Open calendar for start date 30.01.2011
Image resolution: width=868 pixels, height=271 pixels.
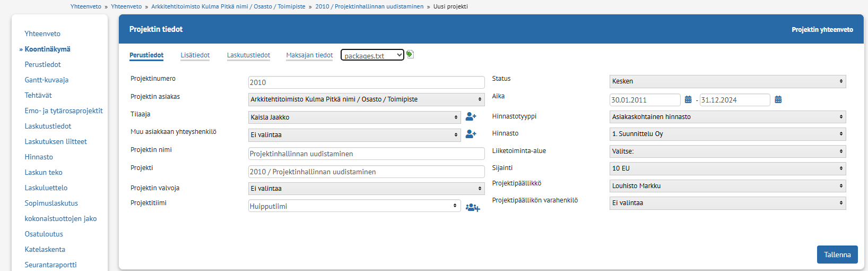(x=688, y=99)
